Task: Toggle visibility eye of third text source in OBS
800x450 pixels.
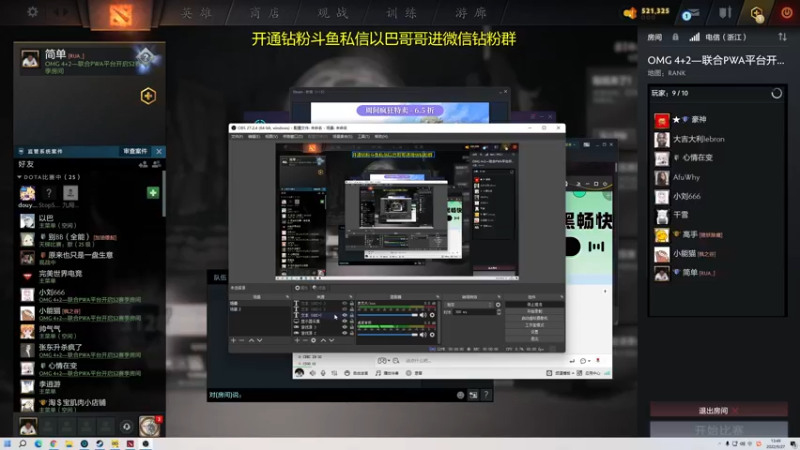Action: pos(344,315)
